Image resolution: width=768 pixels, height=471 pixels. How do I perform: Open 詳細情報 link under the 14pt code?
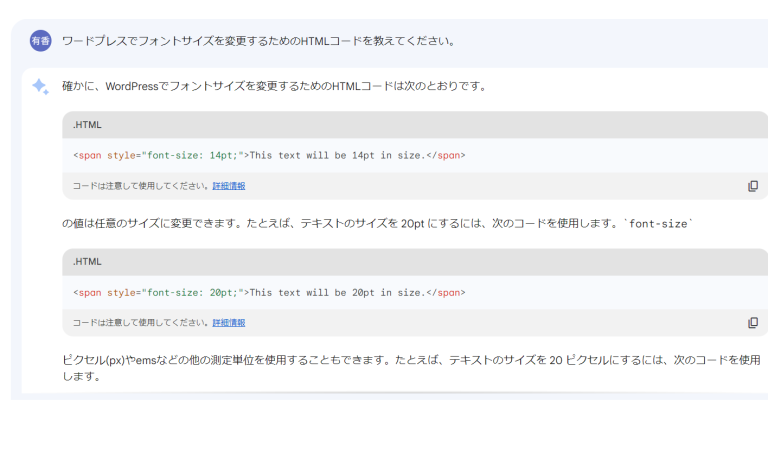tap(229, 186)
